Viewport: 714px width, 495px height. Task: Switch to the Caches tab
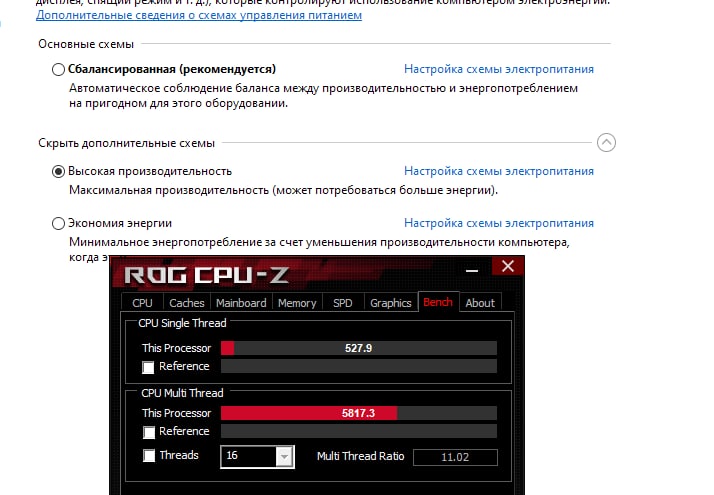pos(186,303)
